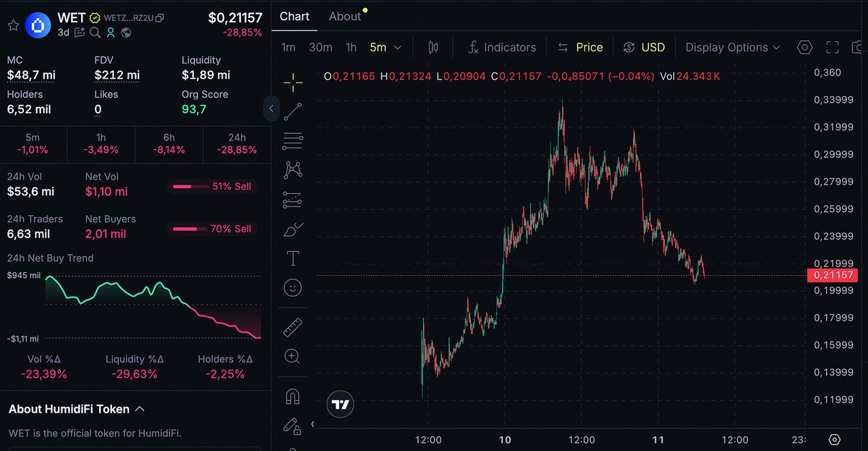Viewport: 868px width, 451px height.
Task: Open the AI chat summary icon under WET
Action: pos(80,33)
